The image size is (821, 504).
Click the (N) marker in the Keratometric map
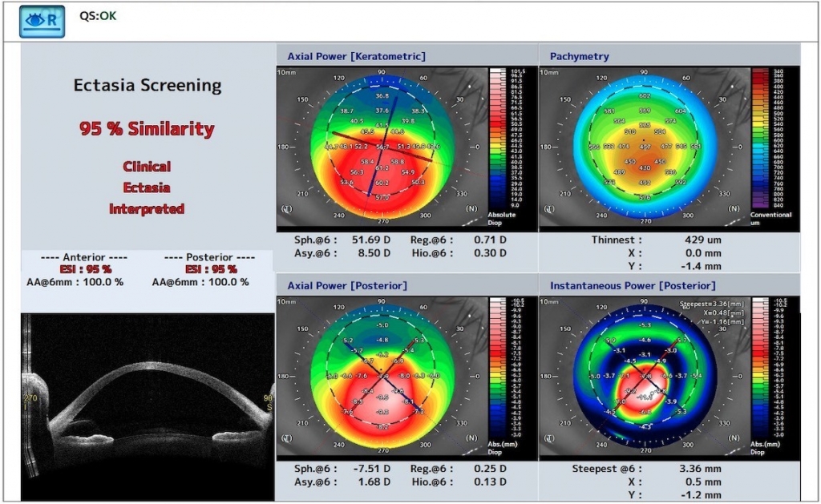point(470,210)
